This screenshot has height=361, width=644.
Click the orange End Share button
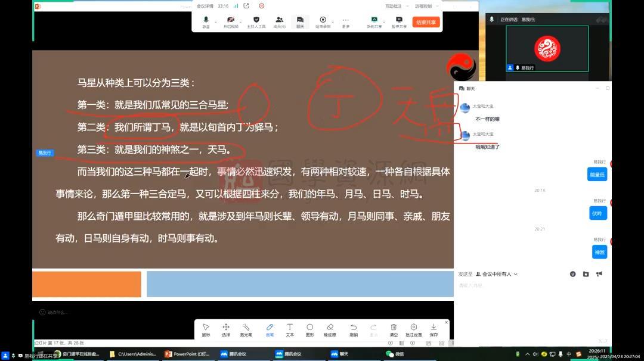[x=426, y=21]
